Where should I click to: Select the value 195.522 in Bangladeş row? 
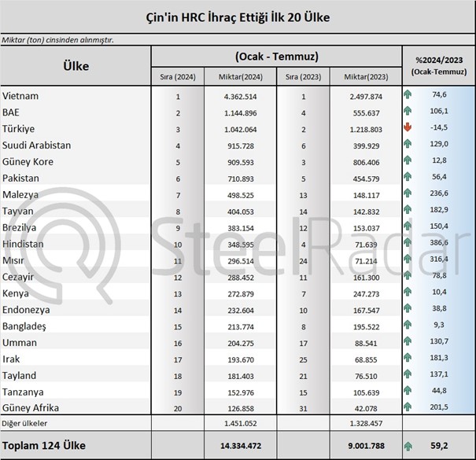point(366,327)
